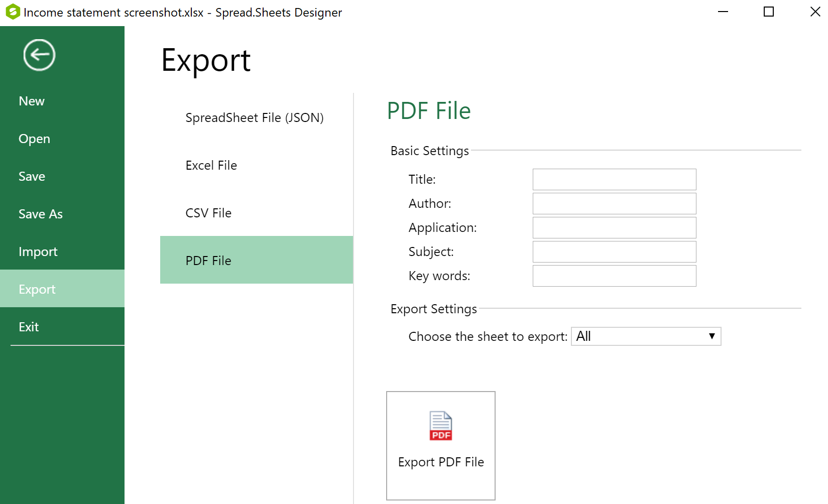Select New in the sidebar

pos(32,101)
